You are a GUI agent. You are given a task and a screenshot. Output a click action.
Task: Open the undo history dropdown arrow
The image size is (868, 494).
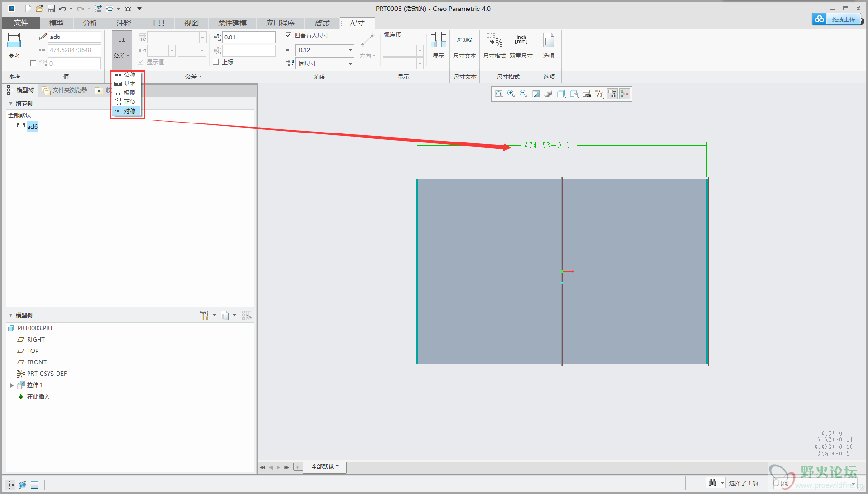[x=71, y=9]
